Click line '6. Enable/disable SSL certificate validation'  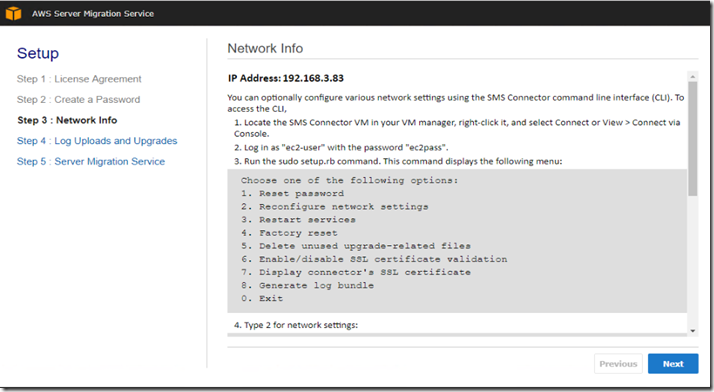[374, 259]
